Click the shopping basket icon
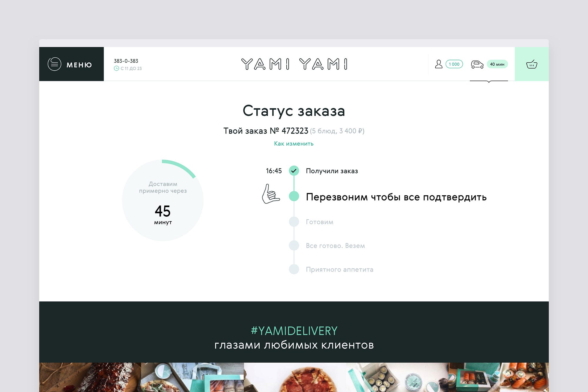This screenshot has width=588, height=392. (x=532, y=64)
